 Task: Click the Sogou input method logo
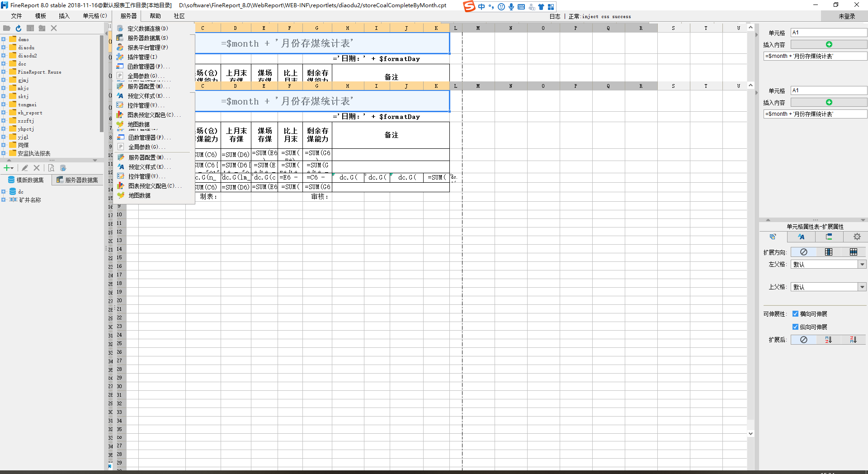pos(470,6)
